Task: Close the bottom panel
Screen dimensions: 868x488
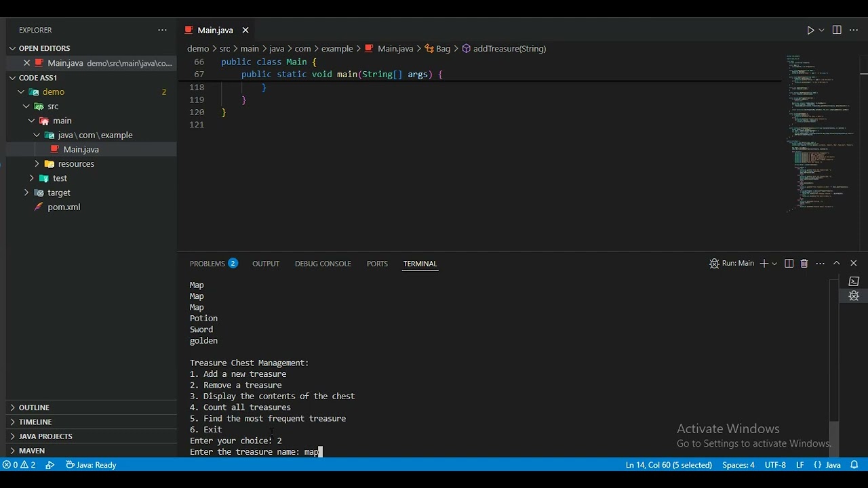Action: (854, 263)
